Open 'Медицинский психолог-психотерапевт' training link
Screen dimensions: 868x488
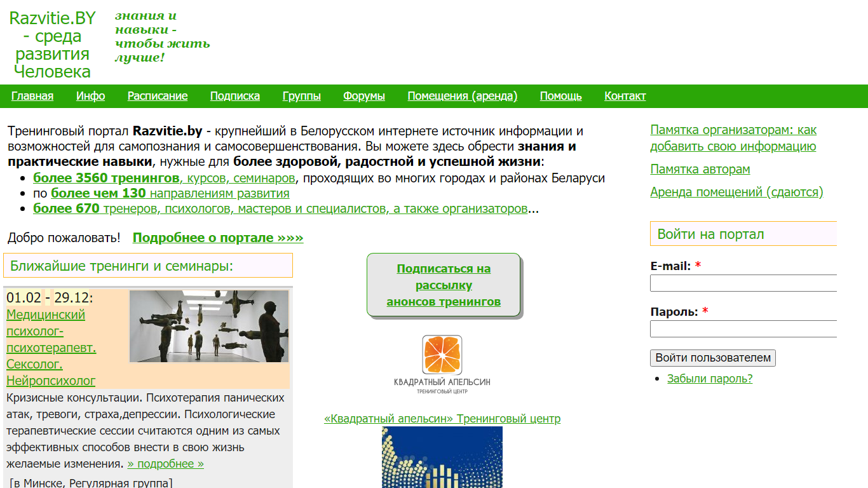[51, 348]
